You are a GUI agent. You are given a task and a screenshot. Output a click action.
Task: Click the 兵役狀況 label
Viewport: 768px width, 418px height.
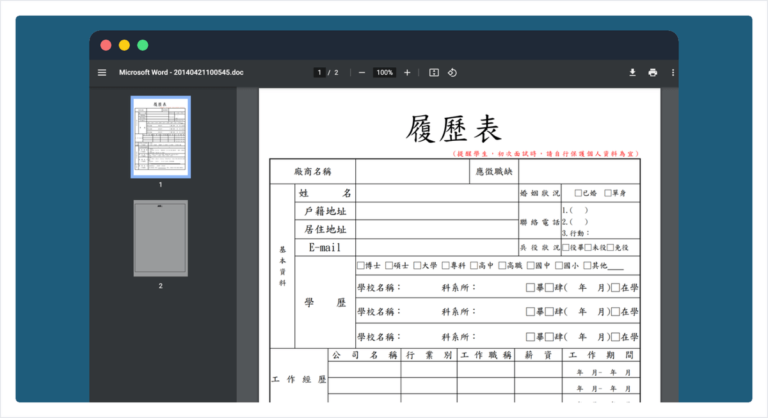[x=540, y=247]
